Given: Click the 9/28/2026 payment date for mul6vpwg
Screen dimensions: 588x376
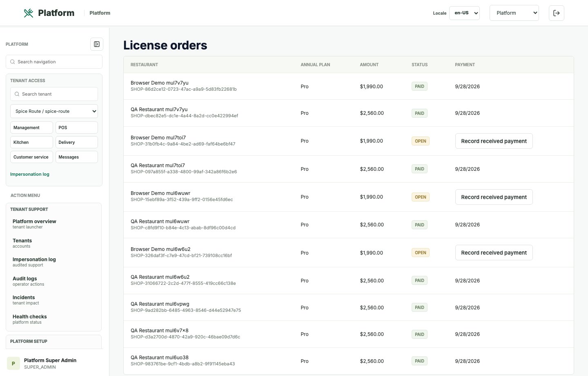Looking at the screenshot, I should pyautogui.click(x=467, y=308).
